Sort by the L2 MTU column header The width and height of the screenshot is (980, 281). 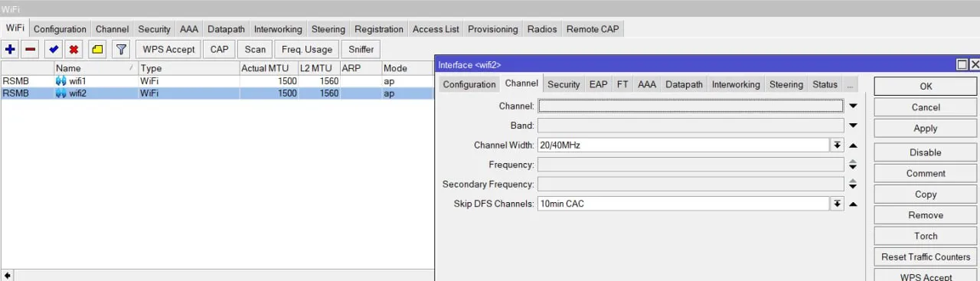tap(318, 68)
